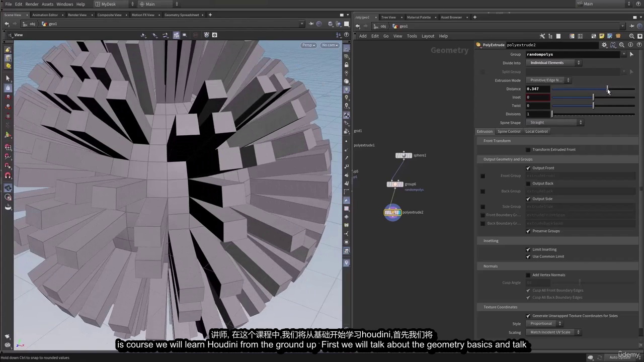This screenshot has height=362, width=644.
Task: Open Divide Into dropdown
Action: coord(553,63)
